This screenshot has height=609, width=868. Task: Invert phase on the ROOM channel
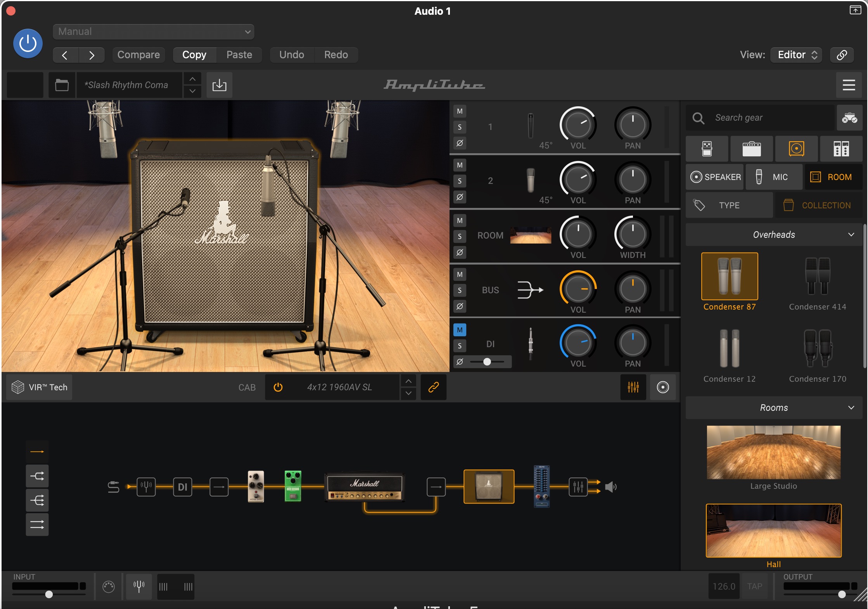tap(460, 253)
